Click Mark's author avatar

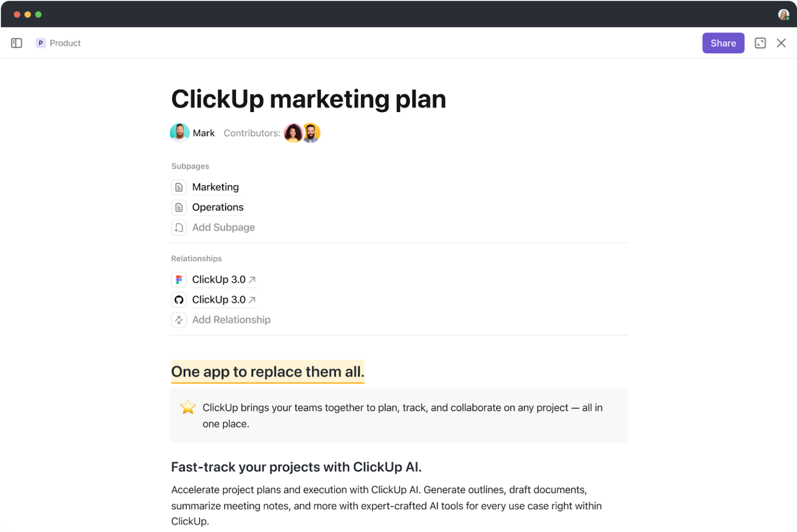(180, 133)
